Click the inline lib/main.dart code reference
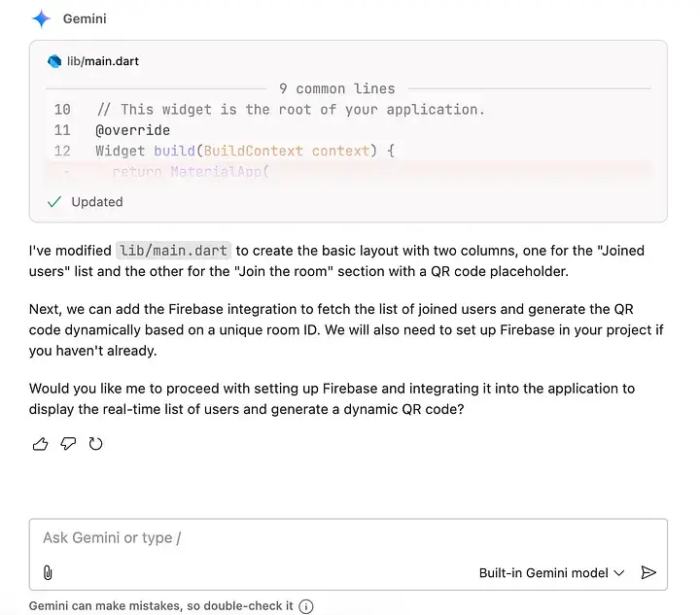 pos(173,251)
